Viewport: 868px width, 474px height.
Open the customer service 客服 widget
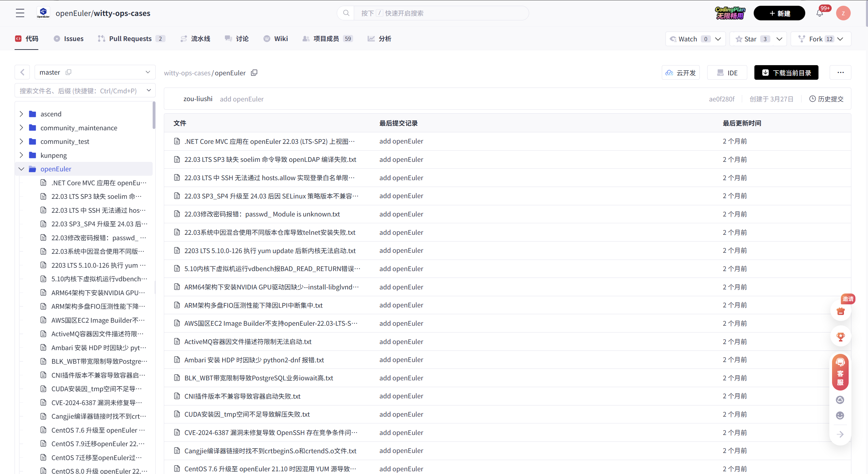[840, 372]
